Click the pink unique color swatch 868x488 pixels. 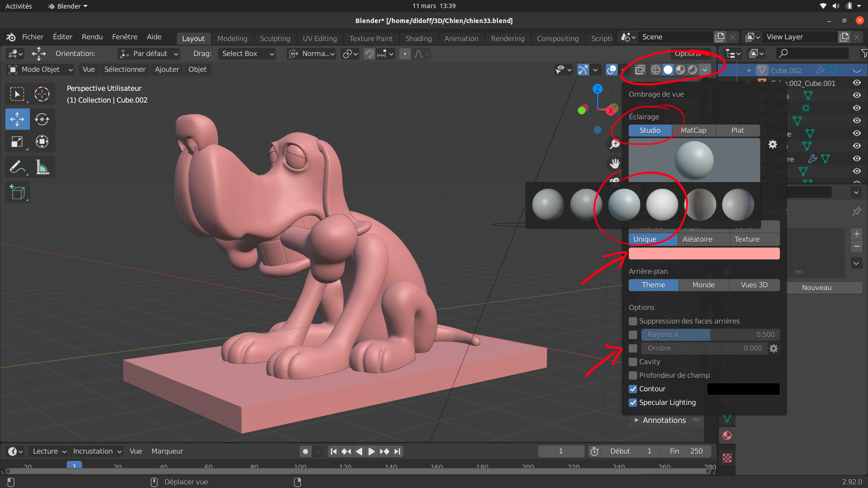tap(703, 254)
